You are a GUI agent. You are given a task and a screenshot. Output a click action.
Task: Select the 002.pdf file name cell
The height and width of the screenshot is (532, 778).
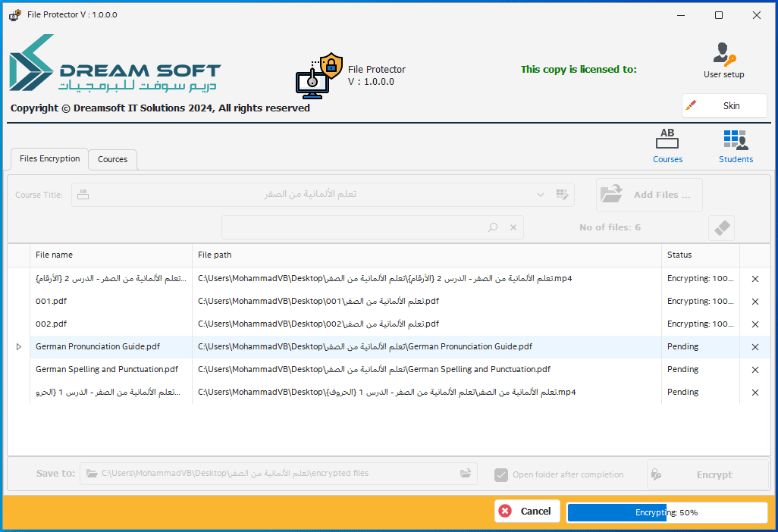(x=111, y=324)
